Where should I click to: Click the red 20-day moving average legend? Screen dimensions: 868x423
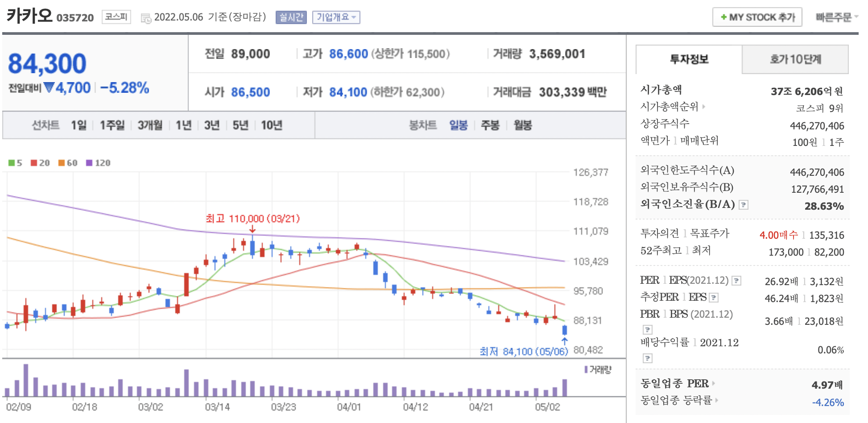pyautogui.click(x=40, y=163)
